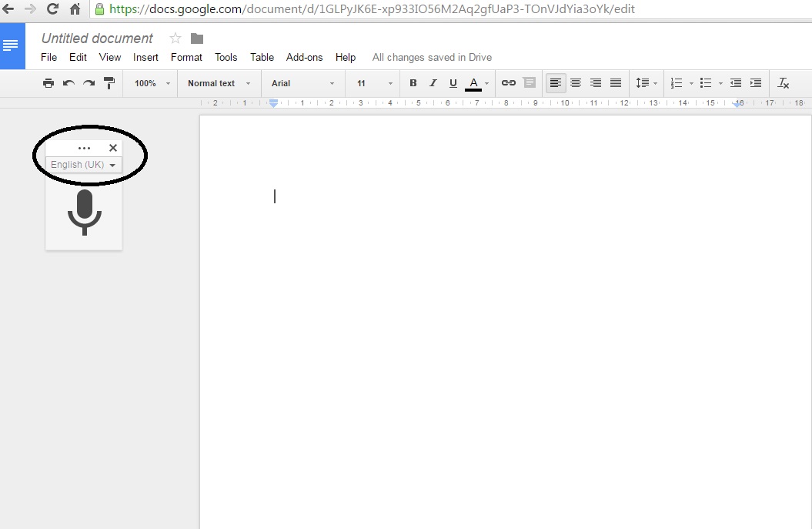Open the Format menu
Viewport: 812px width, 529px height.
coord(186,57)
